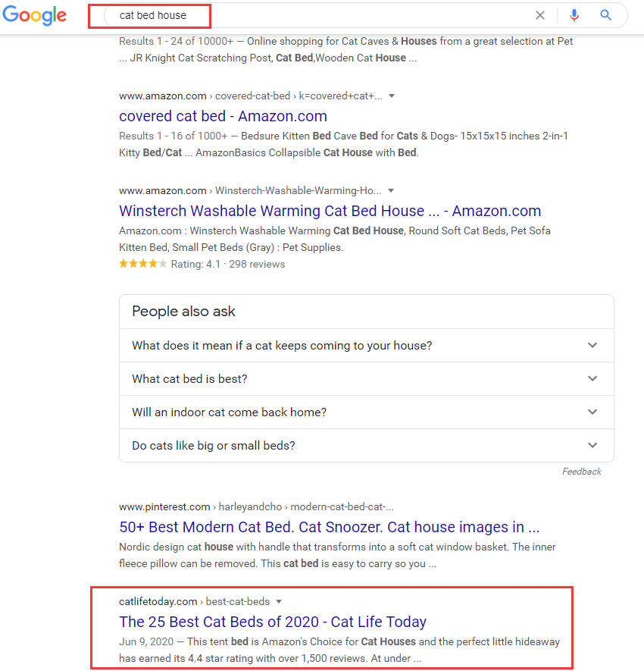Click the star rating on Winsterch result

pyautogui.click(x=142, y=264)
